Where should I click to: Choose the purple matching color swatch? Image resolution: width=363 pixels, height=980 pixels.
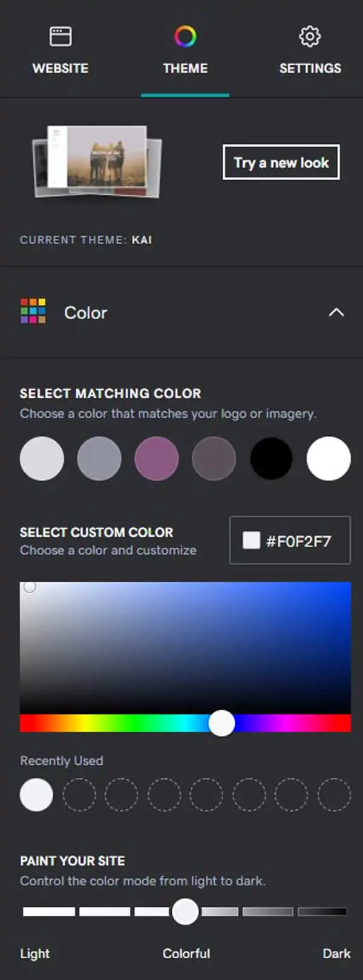(x=157, y=458)
